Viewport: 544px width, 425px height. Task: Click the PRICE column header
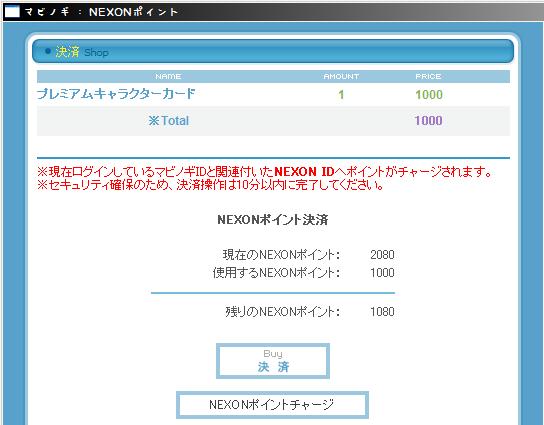point(428,76)
